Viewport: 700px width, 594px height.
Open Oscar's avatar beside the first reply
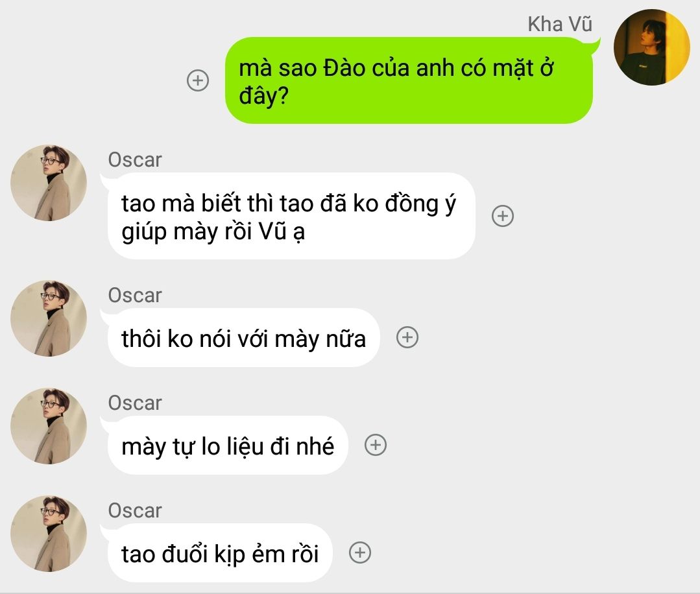click(x=49, y=182)
